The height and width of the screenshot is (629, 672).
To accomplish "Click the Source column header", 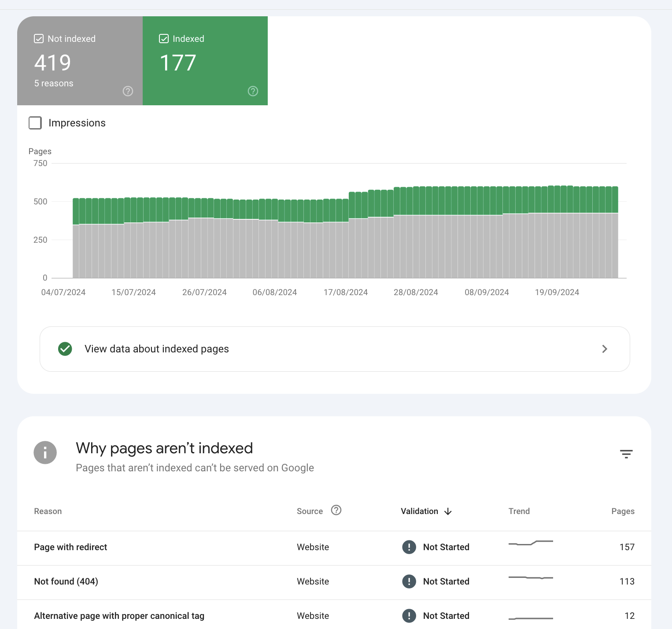I will pos(310,511).
